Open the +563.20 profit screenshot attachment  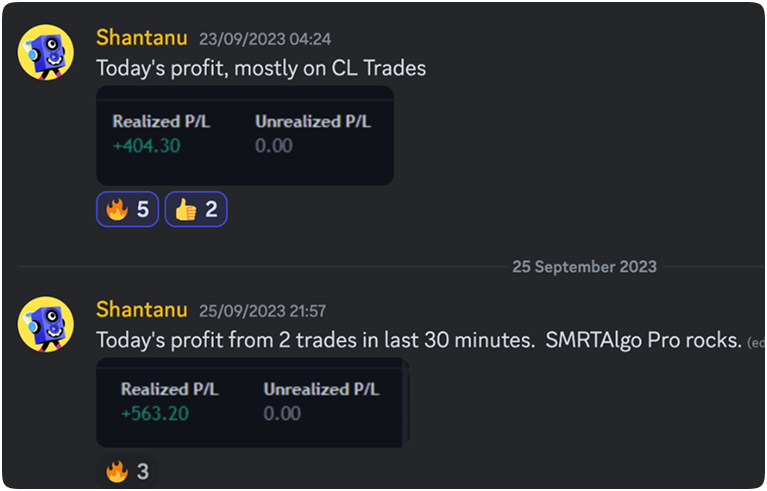click(x=252, y=402)
